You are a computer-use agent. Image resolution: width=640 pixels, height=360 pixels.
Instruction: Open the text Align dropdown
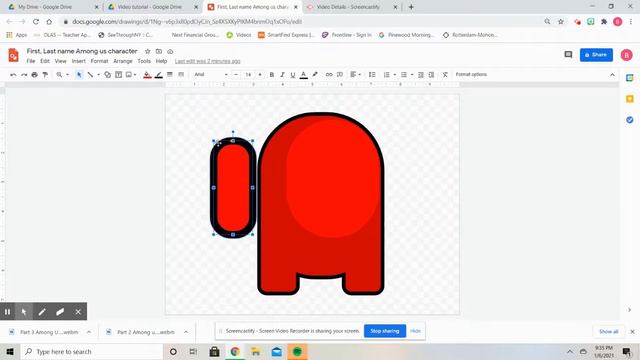tap(356, 75)
